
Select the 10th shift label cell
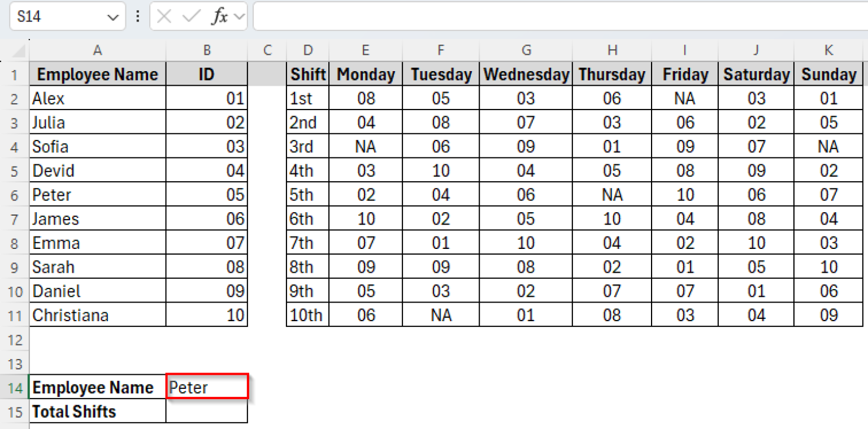click(307, 315)
